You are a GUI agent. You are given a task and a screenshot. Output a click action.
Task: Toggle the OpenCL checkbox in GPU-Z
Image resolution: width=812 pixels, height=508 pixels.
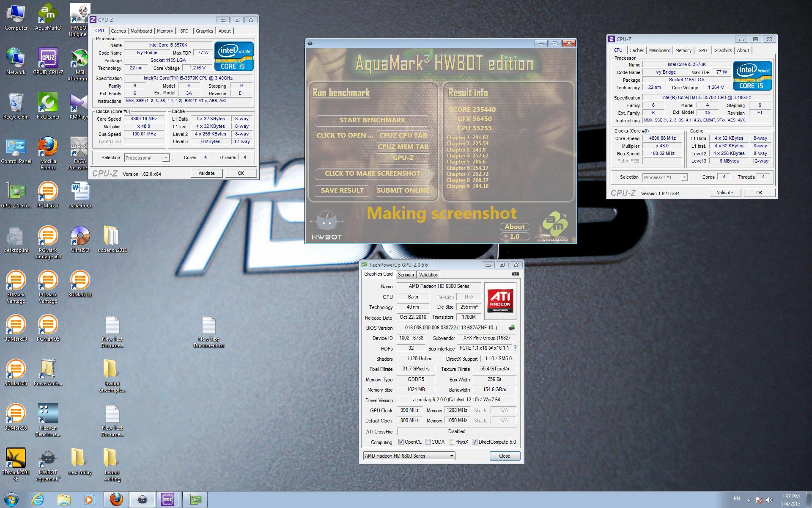(x=401, y=442)
